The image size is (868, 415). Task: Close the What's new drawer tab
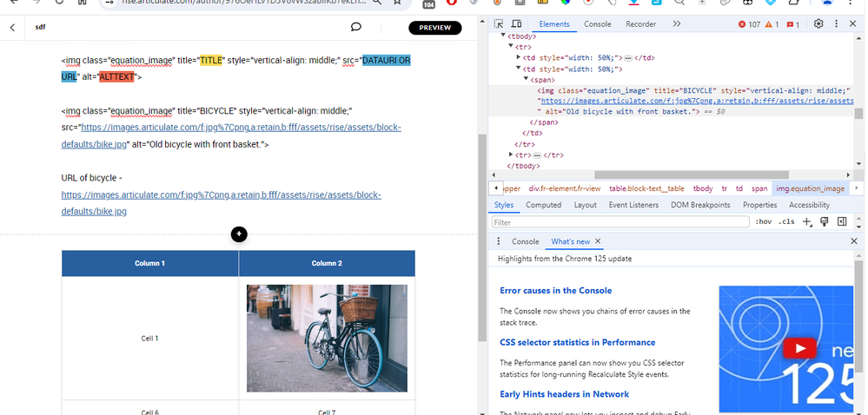click(x=598, y=241)
